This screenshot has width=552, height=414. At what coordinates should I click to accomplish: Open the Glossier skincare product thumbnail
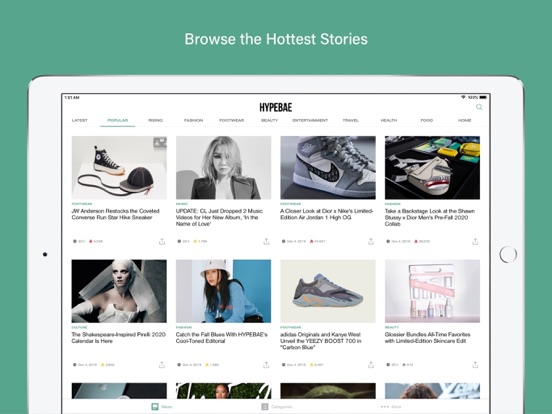pos(432,291)
